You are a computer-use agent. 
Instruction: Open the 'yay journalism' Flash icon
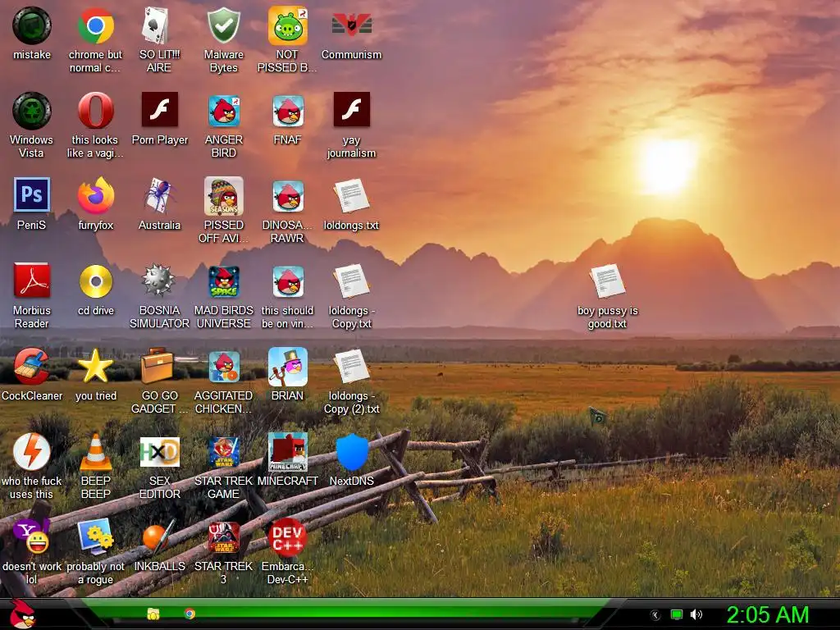point(351,109)
